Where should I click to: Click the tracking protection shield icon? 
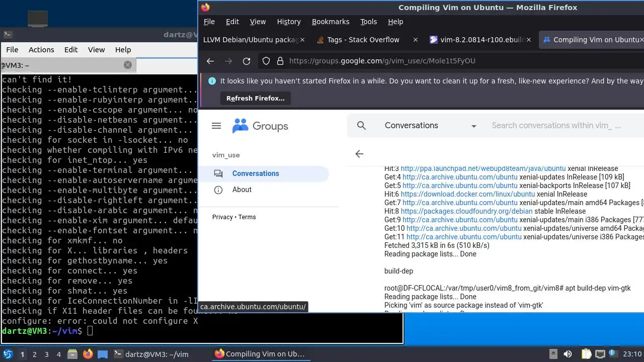pyautogui.click(x=266, y=61)
